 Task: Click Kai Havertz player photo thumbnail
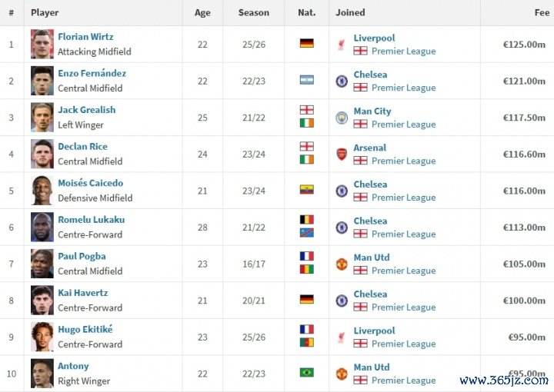coord(42,301)
